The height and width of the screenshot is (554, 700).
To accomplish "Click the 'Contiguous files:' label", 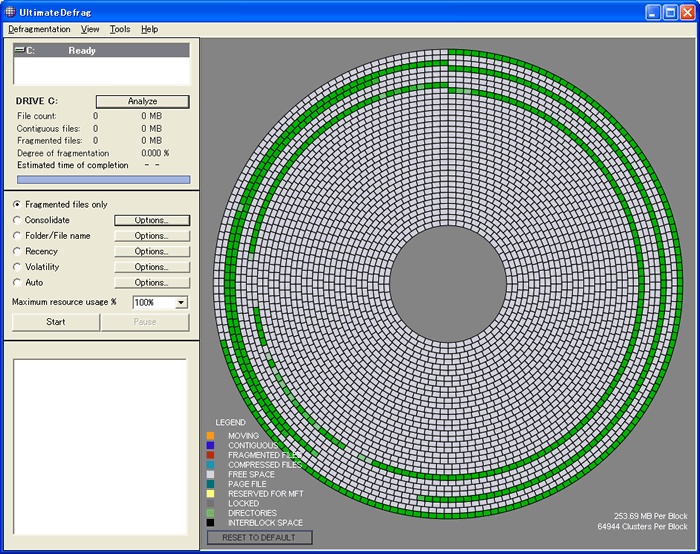I will (48, 129).
